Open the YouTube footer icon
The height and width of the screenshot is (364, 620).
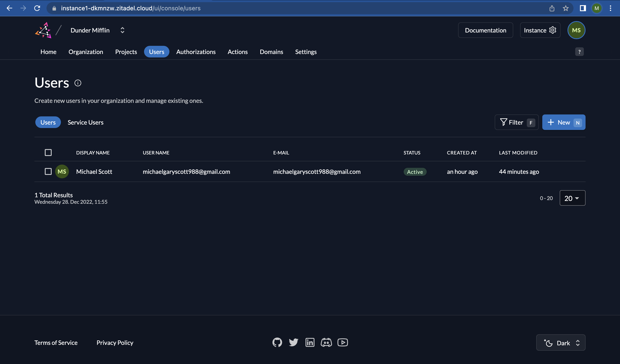pyautogui.click(x=343, y=342)
